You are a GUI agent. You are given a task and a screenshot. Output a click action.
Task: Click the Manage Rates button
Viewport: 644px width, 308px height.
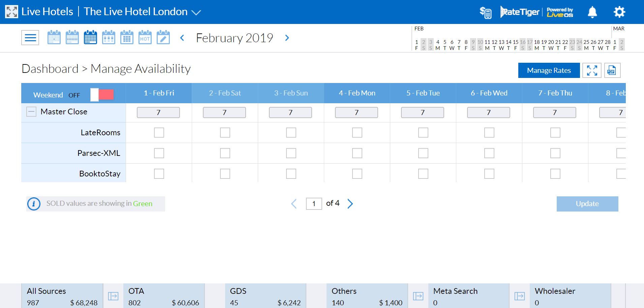549,70
